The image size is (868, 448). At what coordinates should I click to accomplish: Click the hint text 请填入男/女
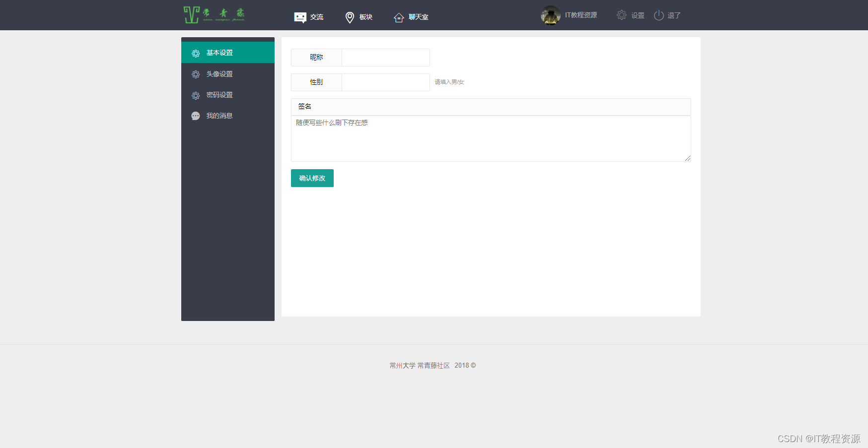(x=449, y=82)
